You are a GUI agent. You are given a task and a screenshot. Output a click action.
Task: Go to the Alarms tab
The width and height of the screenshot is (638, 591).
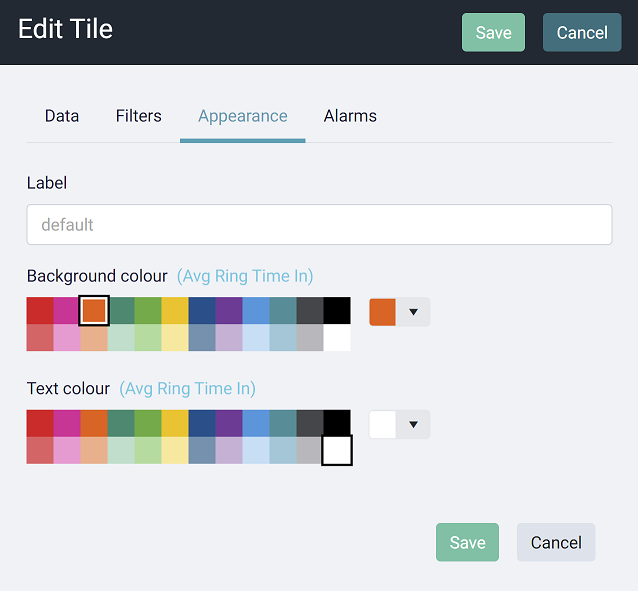click(x=350, y=116)
